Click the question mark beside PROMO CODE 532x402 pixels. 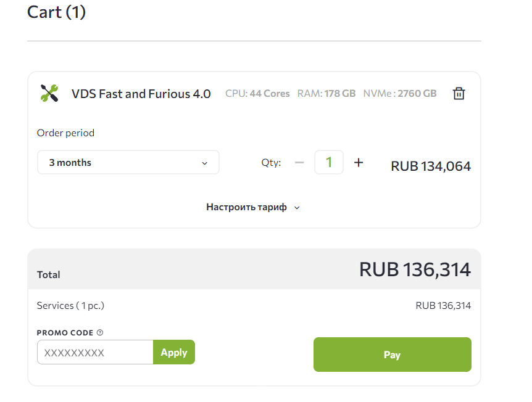[x=100, y=332]
